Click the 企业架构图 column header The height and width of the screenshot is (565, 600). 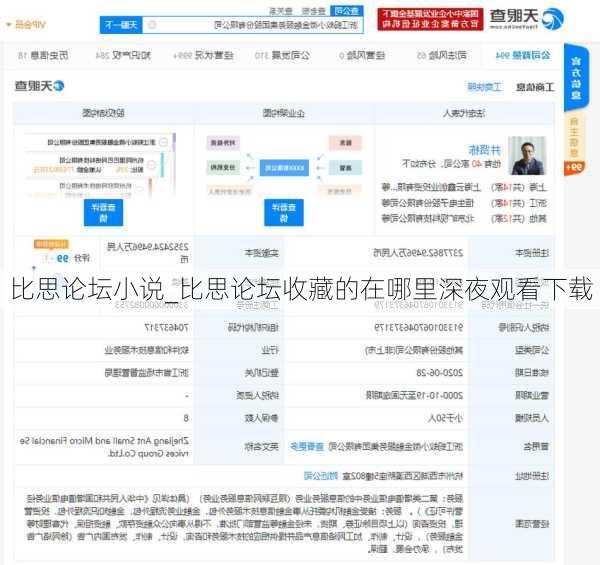[x=284, y=113]
